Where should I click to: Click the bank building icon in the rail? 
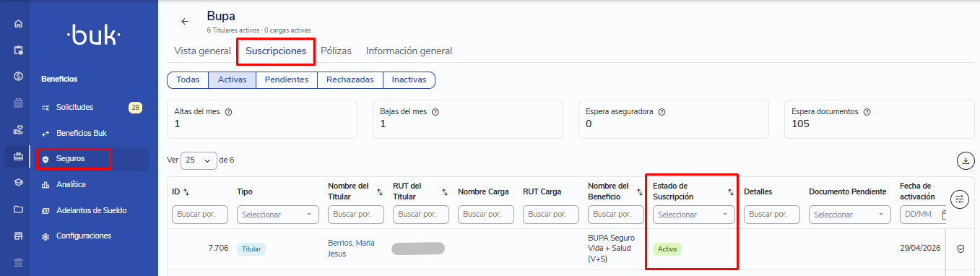pos(18,262)
